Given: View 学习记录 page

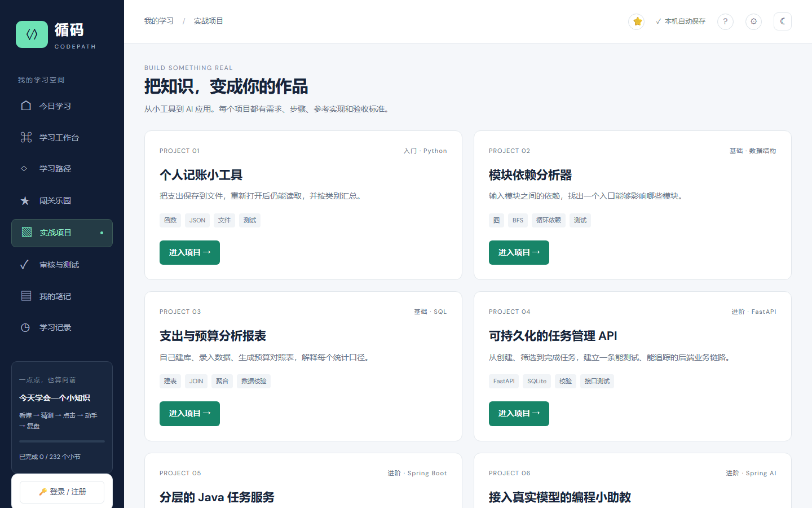Looking at the screenshot, I should pyautogui.click(x=62, y=327).
